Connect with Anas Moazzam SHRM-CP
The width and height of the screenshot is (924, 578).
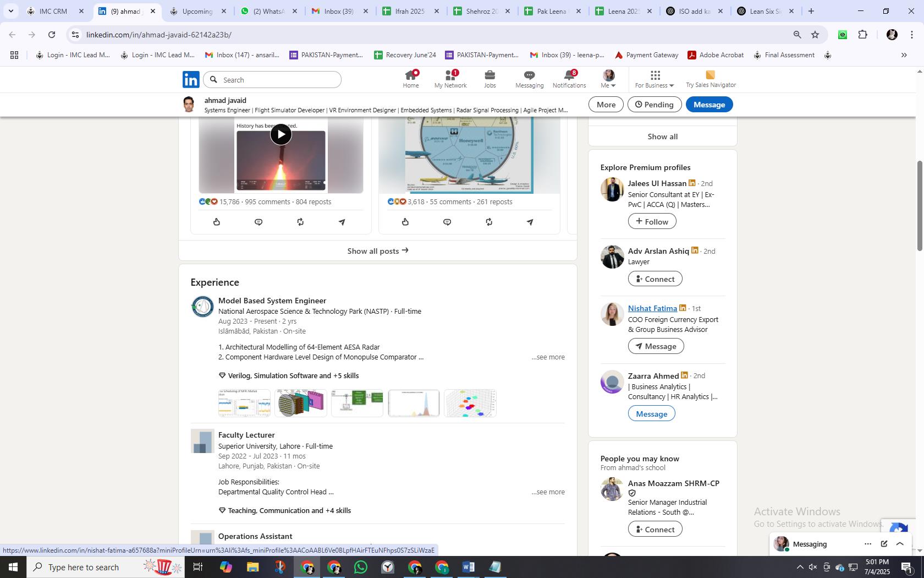pos(655,530)
